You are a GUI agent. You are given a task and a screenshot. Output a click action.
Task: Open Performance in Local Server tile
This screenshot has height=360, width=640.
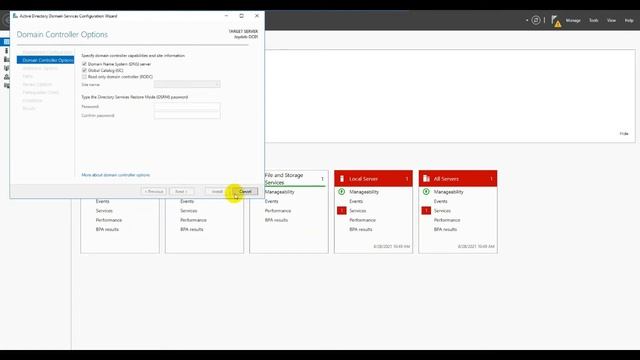[362, 220]
